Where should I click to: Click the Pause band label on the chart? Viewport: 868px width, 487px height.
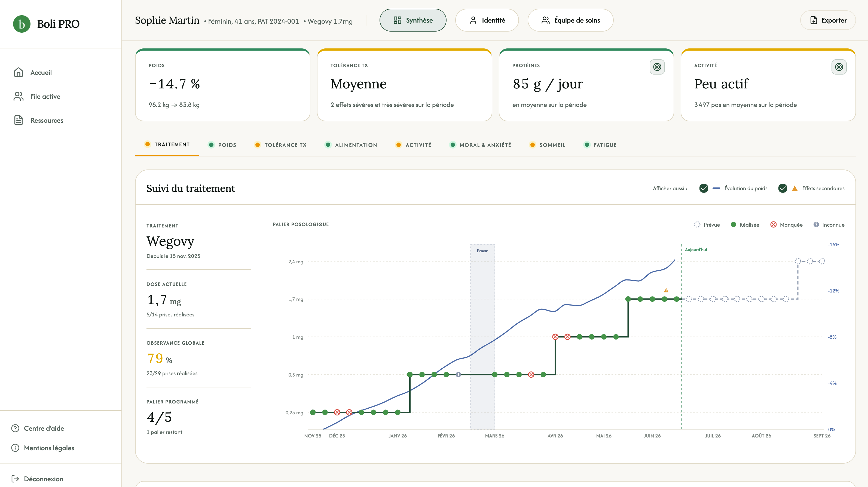[x=482, y=251]
